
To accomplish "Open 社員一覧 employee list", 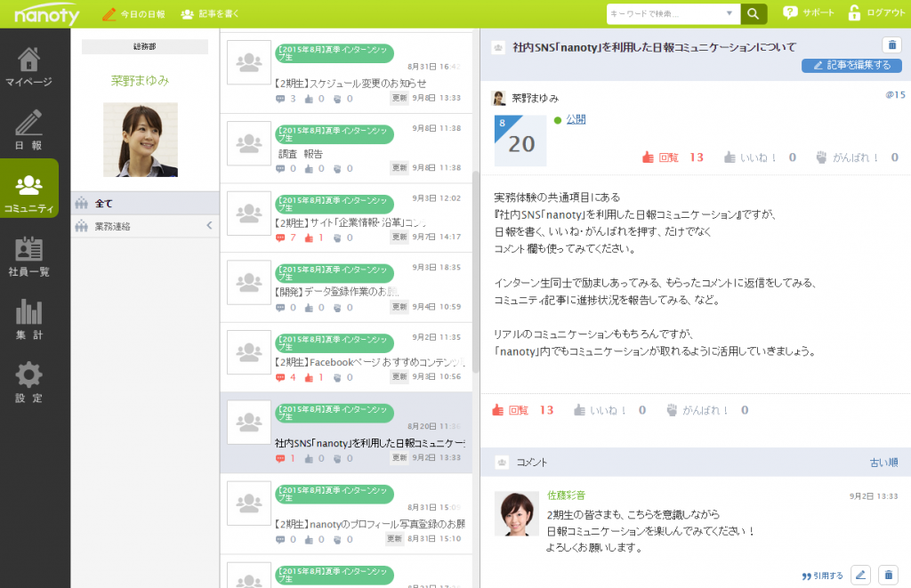I will click(x=29, y=257).
